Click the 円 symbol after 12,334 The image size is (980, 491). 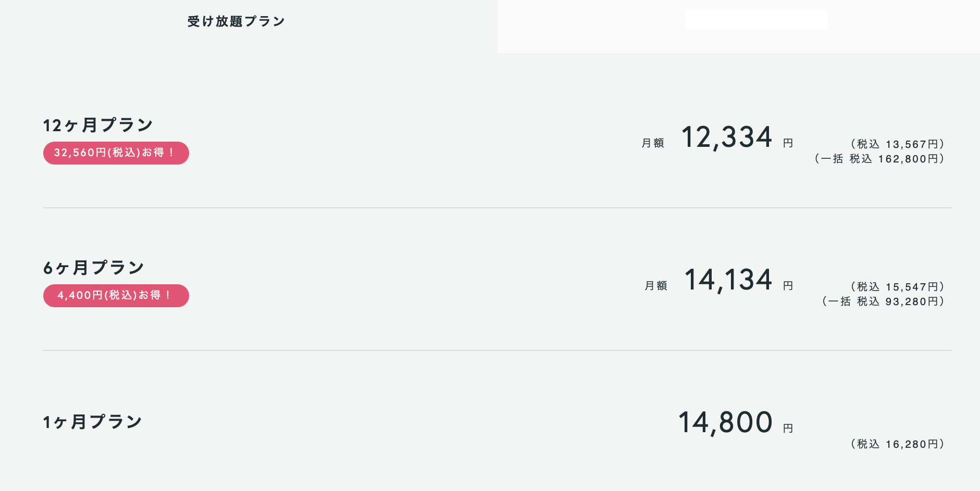(788, 143)
